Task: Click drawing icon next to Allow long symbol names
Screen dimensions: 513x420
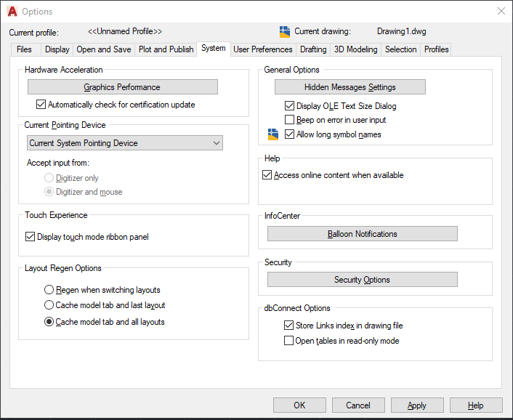Action: coord(273,134)
